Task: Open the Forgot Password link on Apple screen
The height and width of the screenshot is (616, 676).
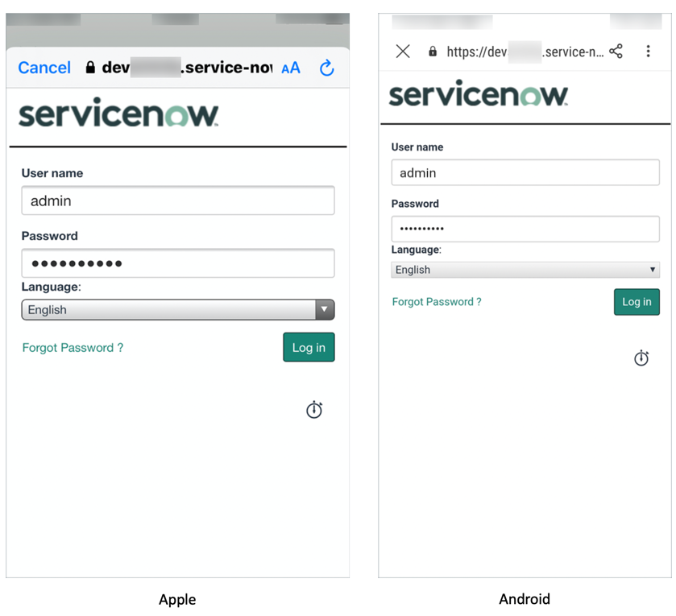Action: tap(73, 347)
